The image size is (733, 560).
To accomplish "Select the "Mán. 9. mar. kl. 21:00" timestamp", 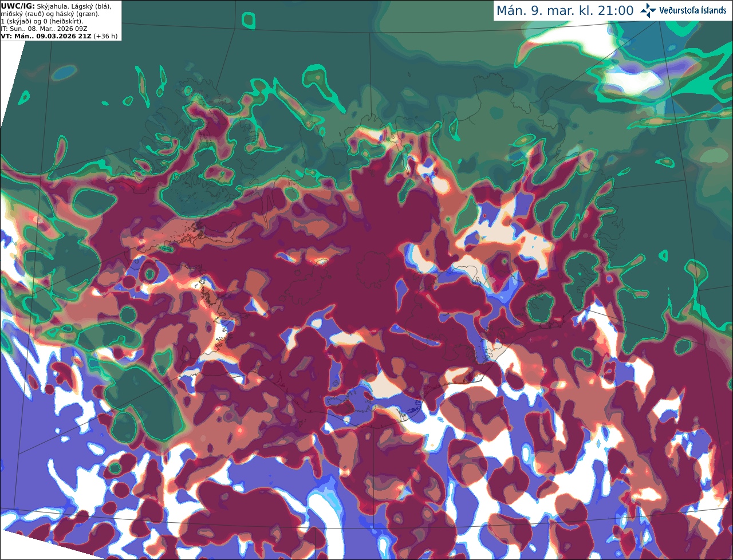I will pyautogui.click(x=565, y=11).
